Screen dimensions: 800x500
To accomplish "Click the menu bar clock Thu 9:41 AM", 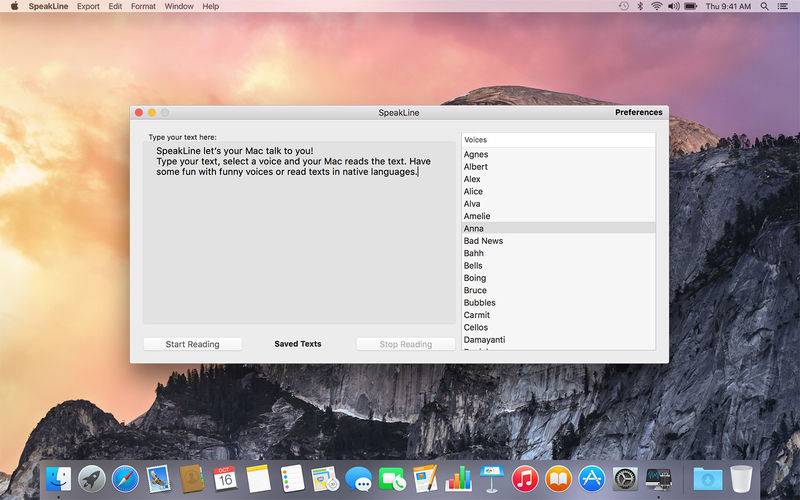I will [728, 6].
